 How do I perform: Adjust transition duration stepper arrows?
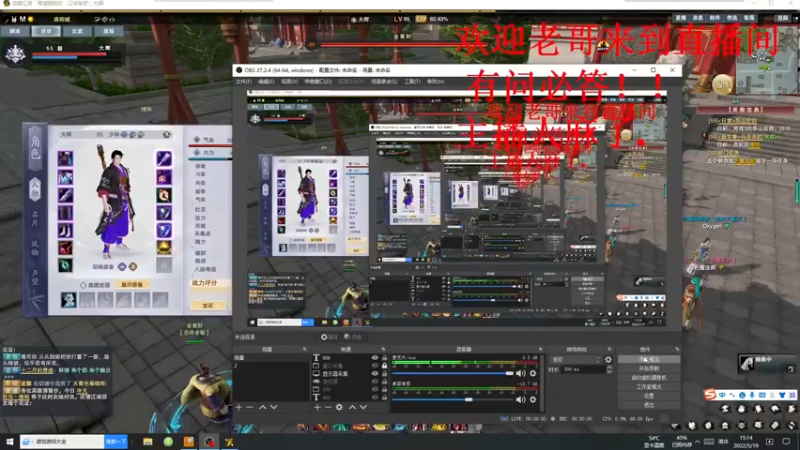609,369
